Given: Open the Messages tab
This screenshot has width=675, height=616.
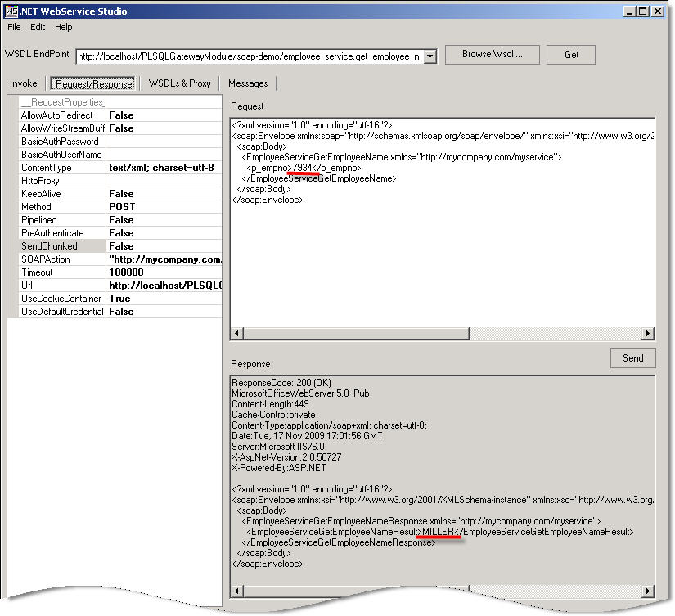Looking at the screenshot, I should [248, 83].
